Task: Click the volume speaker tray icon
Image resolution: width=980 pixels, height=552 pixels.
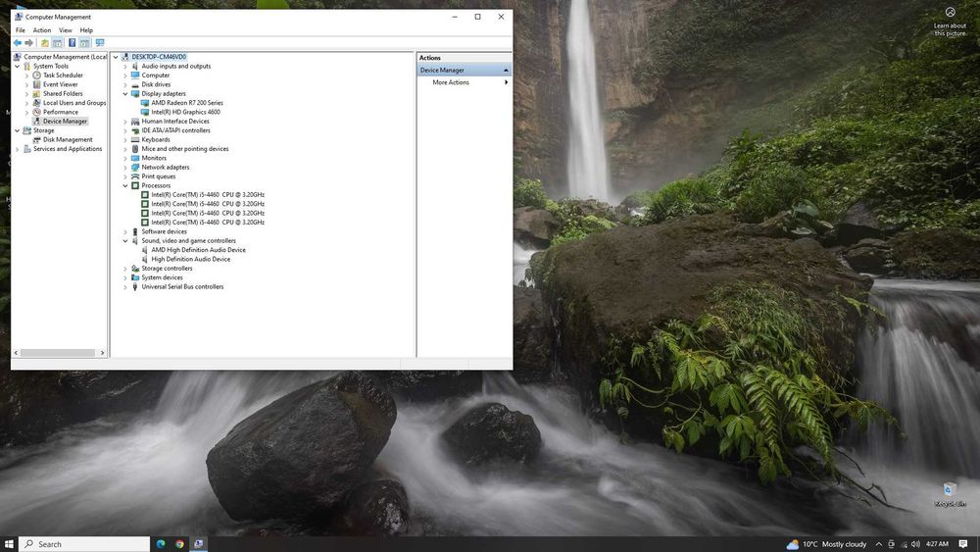Action: pos(915,544)
